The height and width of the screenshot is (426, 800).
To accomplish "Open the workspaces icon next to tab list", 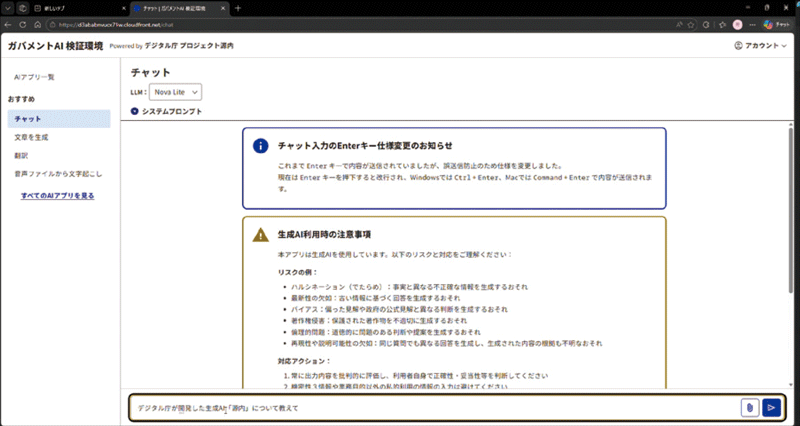I will (23, 8).
